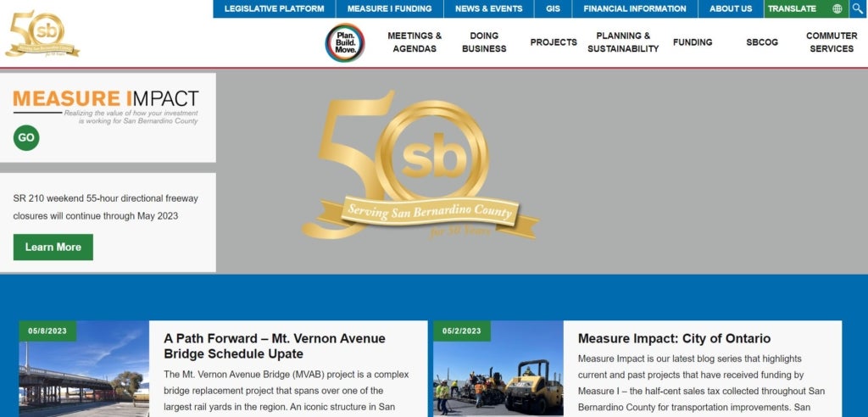Viewport: 868px width, 417px height.
Task: Click the 05/8/2023 date badge
Action: [47, 331]
